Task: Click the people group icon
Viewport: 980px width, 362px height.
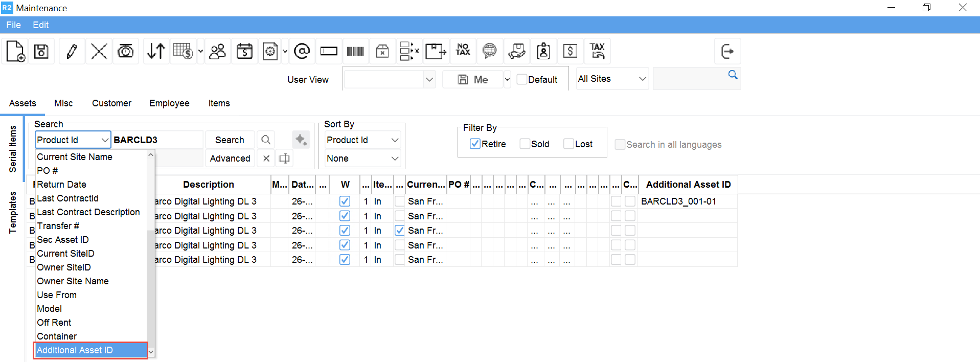Action: pos(218,51)
